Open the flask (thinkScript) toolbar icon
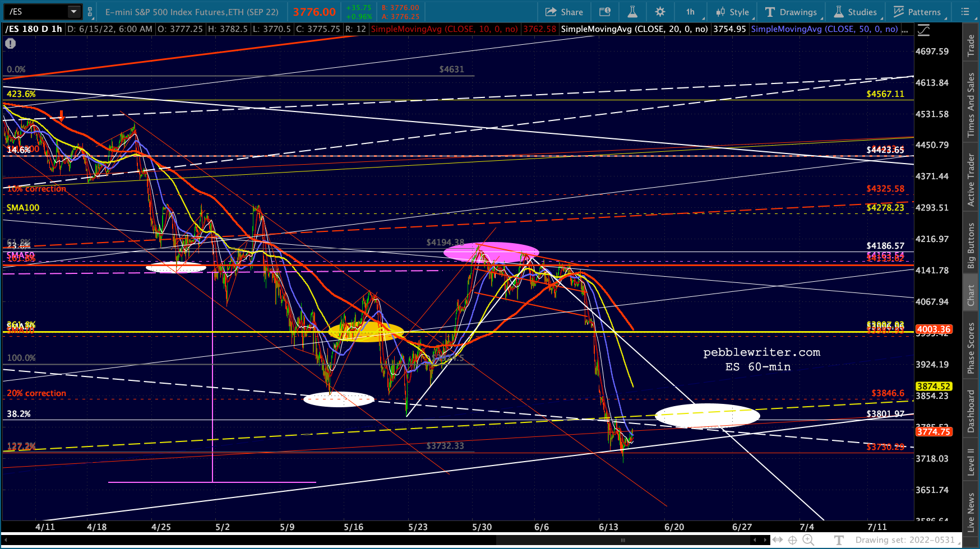 (x=632, y=12)
